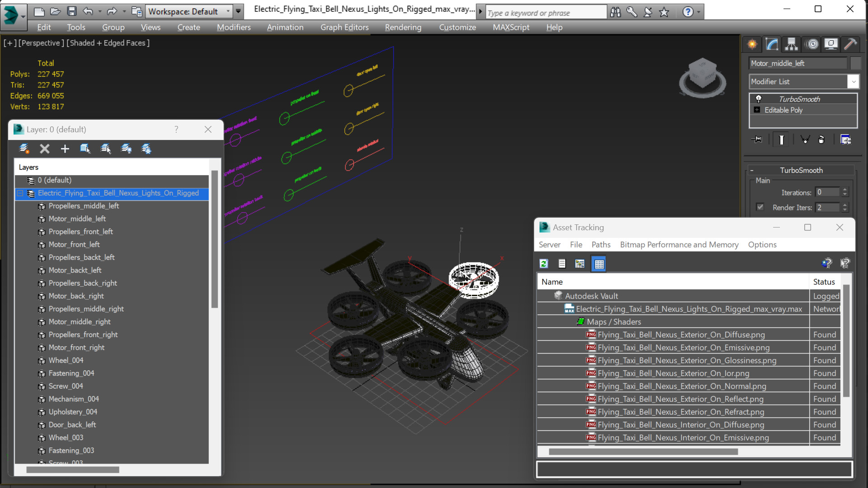Open the help question mark icon
The height and width of the screenshot is (488, 868).
coord(688,12)
